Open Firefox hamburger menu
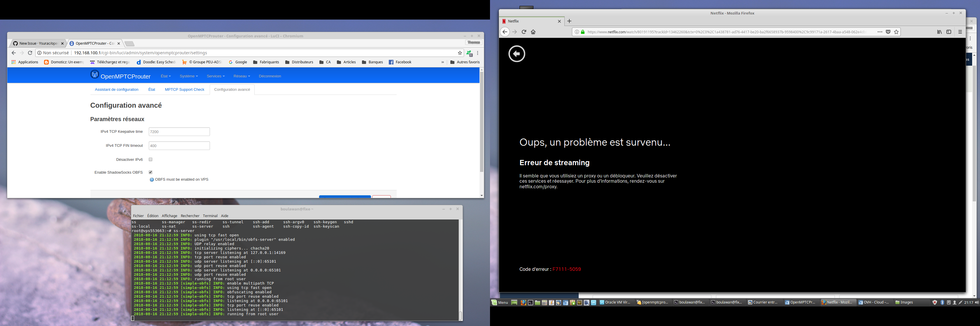The height and width of the screenshot is (326, 980). [960, 32]
